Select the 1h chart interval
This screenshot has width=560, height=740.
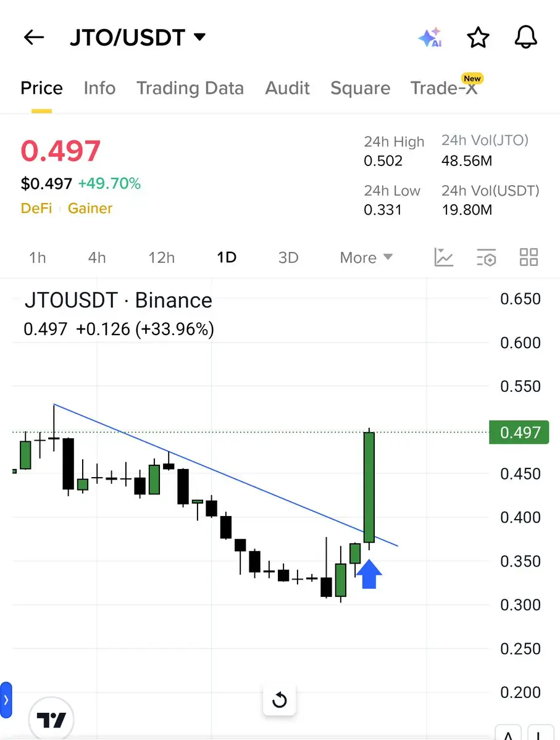coord(37,258)
